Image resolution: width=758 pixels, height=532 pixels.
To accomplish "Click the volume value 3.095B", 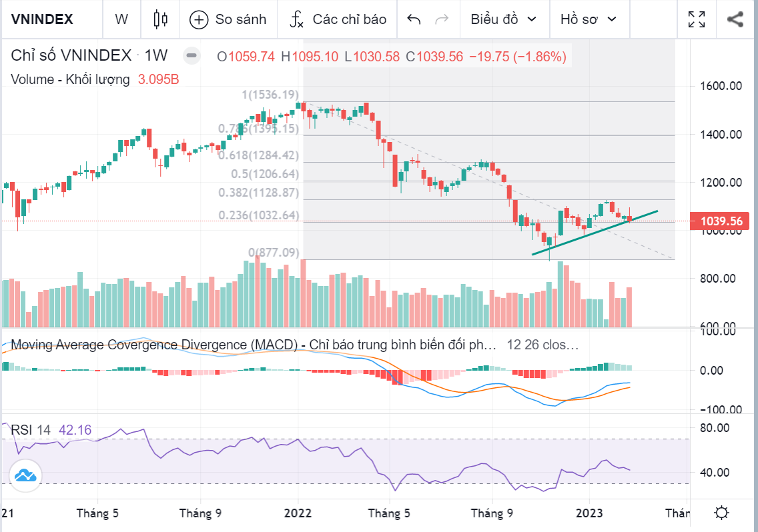I will 159,79.
